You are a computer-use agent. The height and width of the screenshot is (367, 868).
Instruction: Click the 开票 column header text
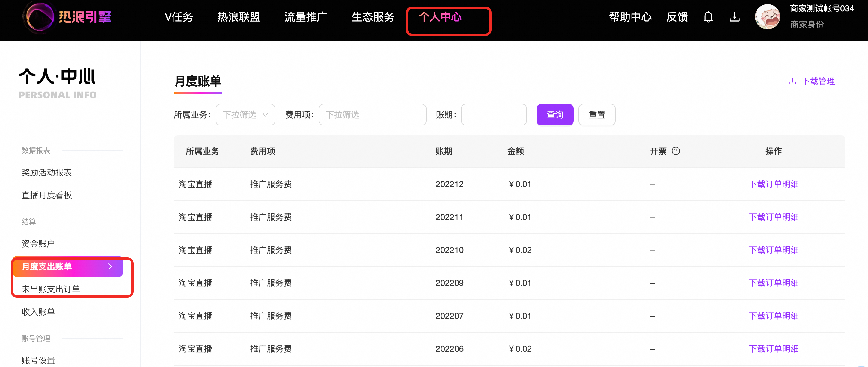658,151
